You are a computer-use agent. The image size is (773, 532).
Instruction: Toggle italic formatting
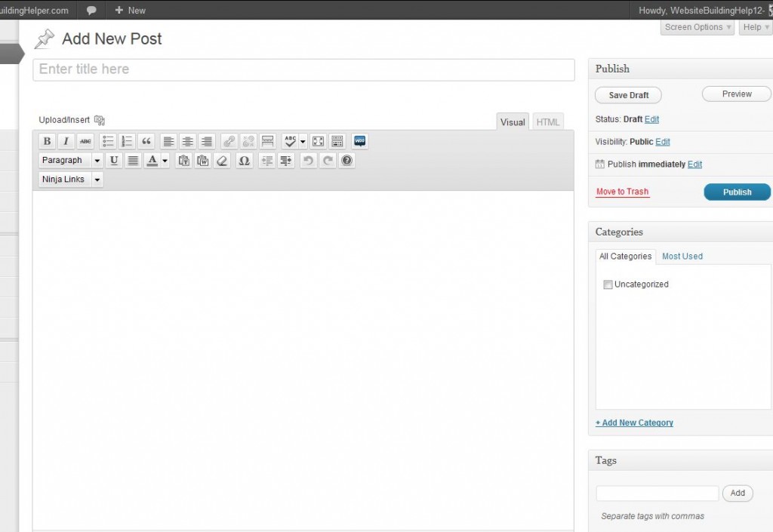[x=66, y=141]
